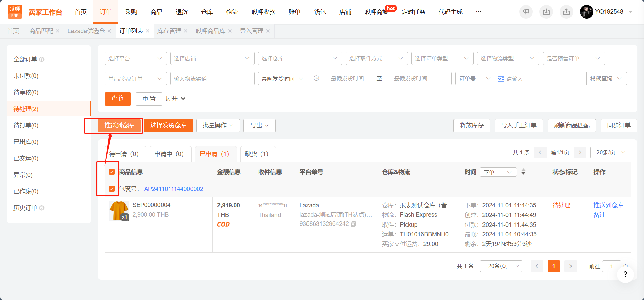Click the orange 推送到仓库 button

[119, 125]
